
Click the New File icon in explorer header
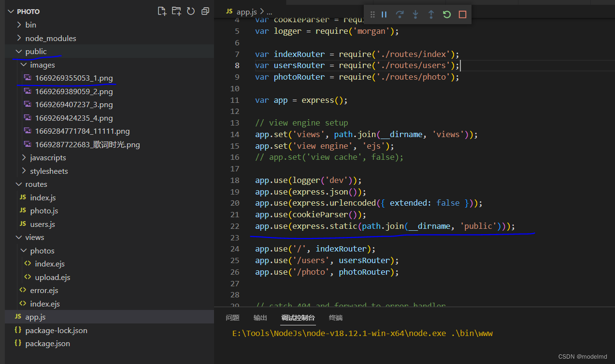coord(162,11)
